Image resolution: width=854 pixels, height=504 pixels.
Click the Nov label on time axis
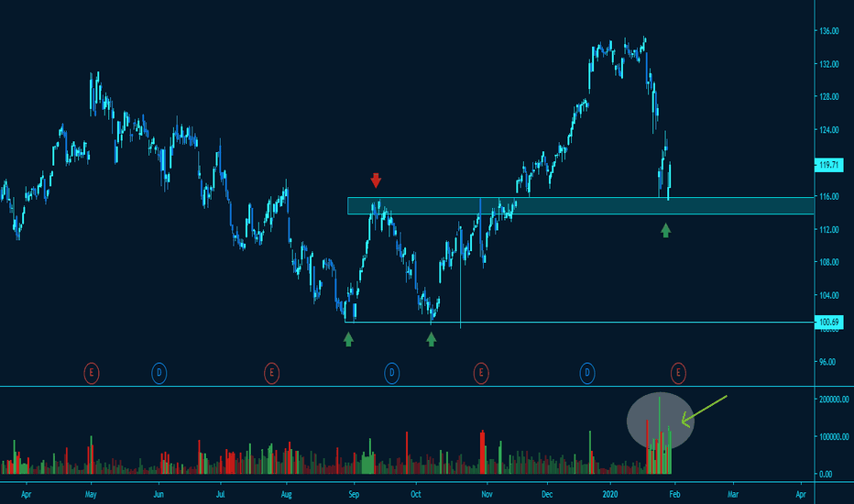tap(487, 494)
